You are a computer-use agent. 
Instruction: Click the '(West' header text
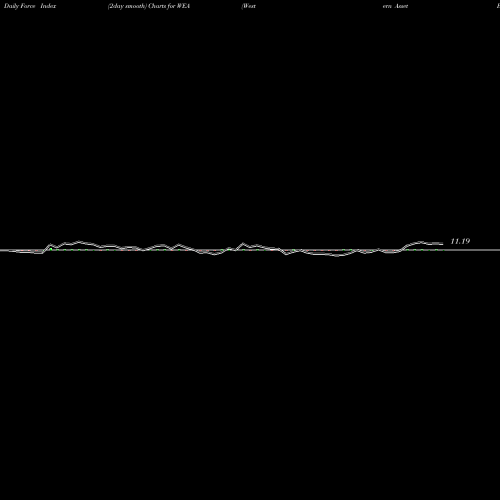(249, 6)
